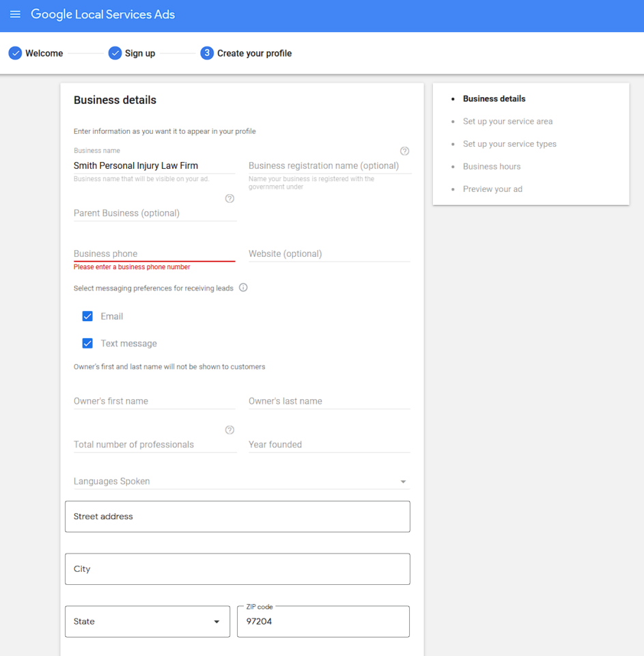Click the step 3 number circle icon

pos(207,53)
